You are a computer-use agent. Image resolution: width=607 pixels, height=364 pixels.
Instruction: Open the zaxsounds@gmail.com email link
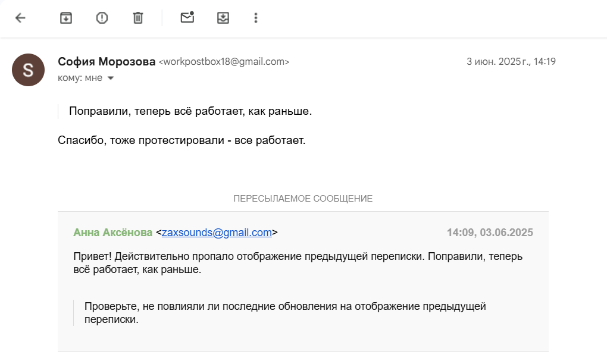(x=217, y=233)
